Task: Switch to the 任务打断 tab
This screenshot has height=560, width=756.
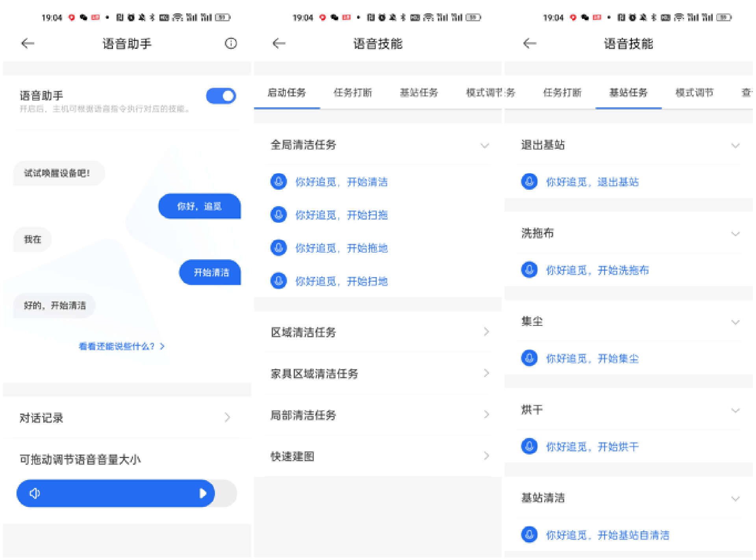Action: tap(353, 93)
